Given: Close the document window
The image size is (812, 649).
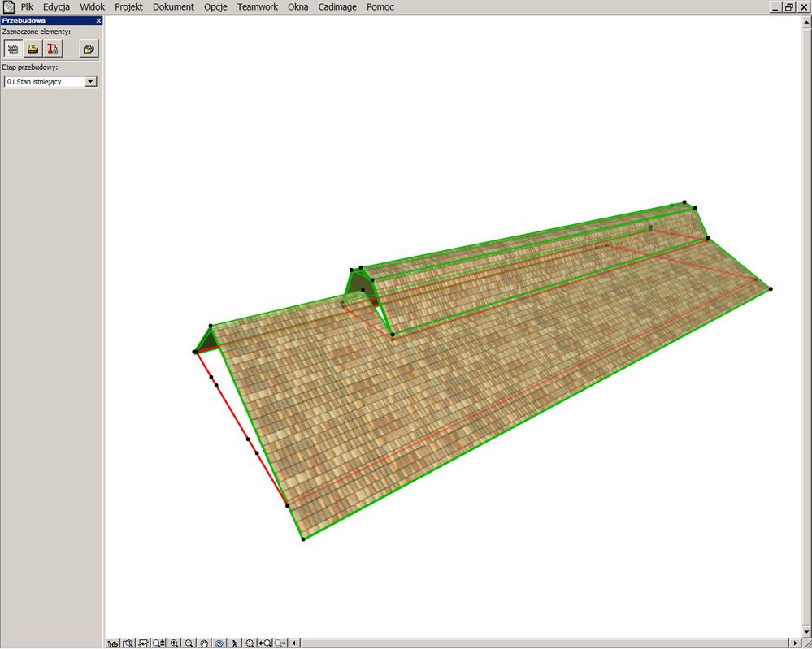Looking at the screenshot, I should [804, 7].
